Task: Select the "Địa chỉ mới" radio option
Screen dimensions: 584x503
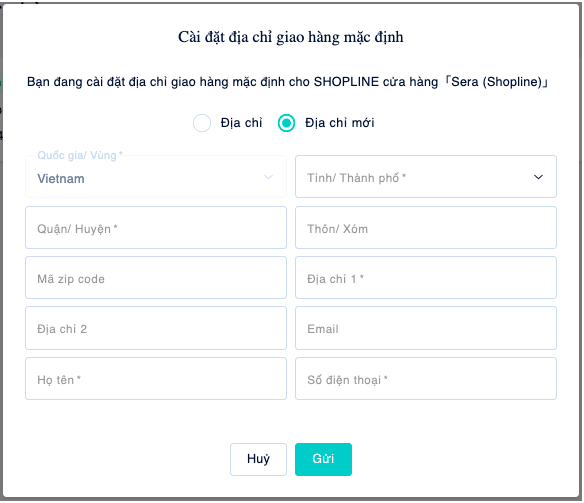Action: 286,123
